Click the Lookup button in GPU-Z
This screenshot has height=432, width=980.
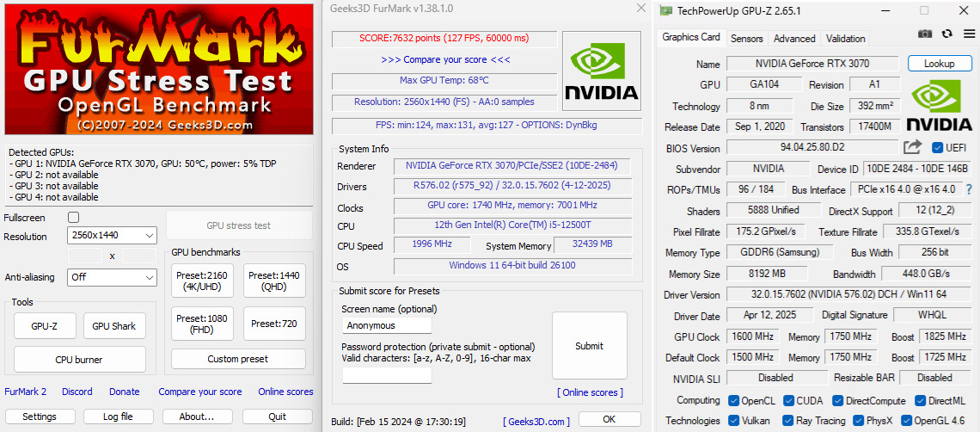pyautogui.click(x=940, y=63)
